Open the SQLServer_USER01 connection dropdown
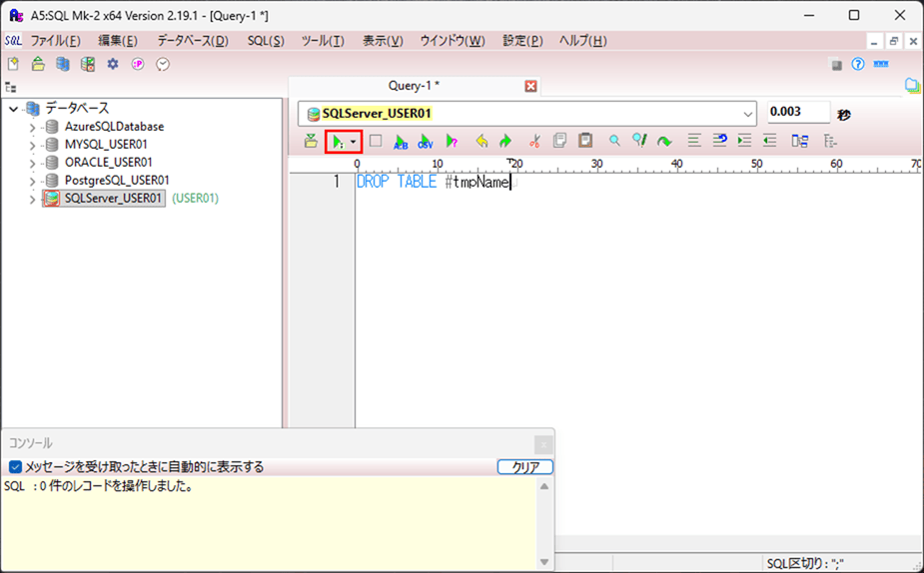The height and width of the screenshot is (573, 924). tap(747, 114)
